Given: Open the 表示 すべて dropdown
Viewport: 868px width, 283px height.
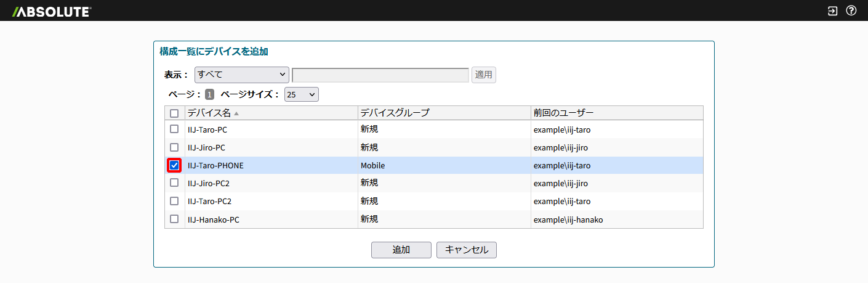Looking at the screenshot, I should coord(242,75).
